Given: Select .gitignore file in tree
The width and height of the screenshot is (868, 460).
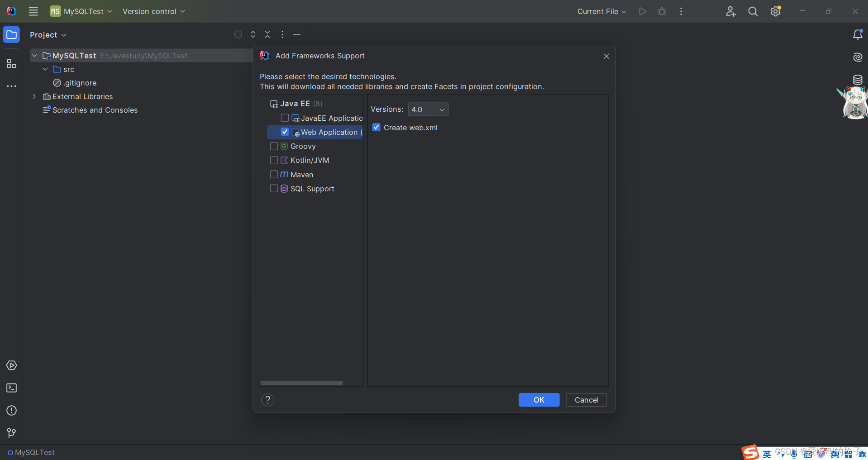Looking at the screenshot, I should [x=80, y=83].
